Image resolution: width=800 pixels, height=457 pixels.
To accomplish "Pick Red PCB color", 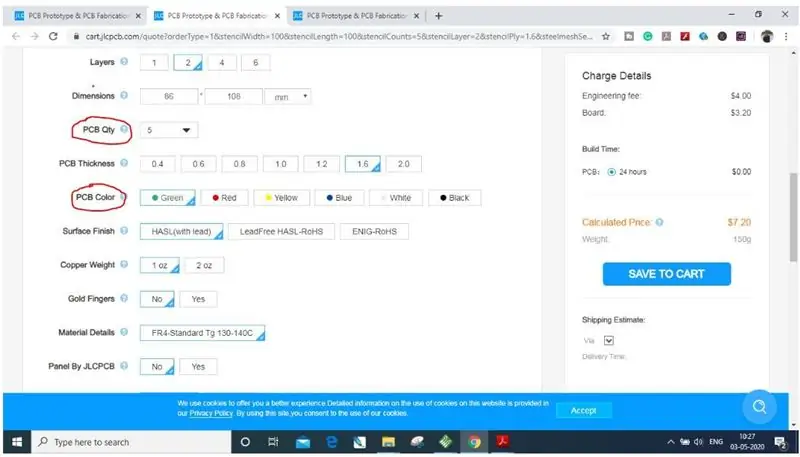I will point(224,198).
